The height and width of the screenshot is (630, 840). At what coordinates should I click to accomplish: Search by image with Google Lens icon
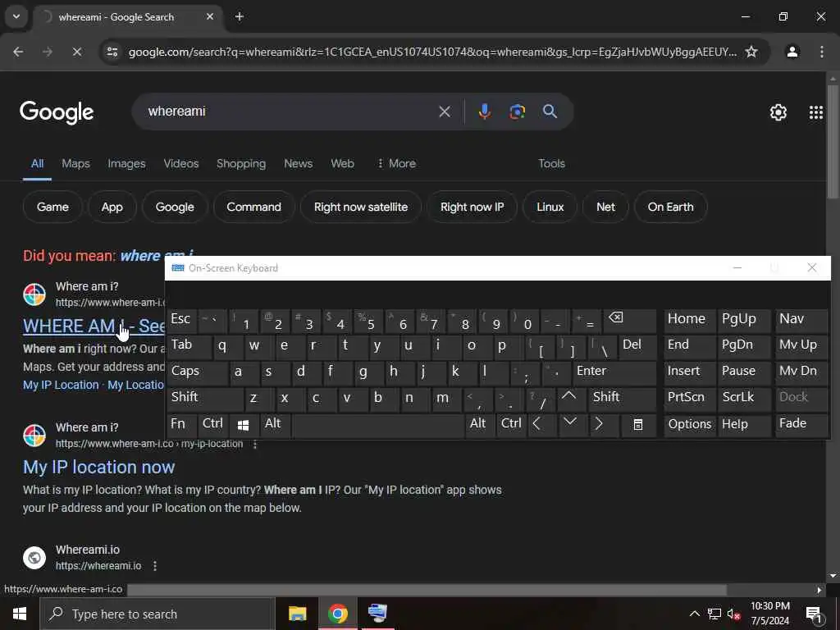[x=517, y=112]
